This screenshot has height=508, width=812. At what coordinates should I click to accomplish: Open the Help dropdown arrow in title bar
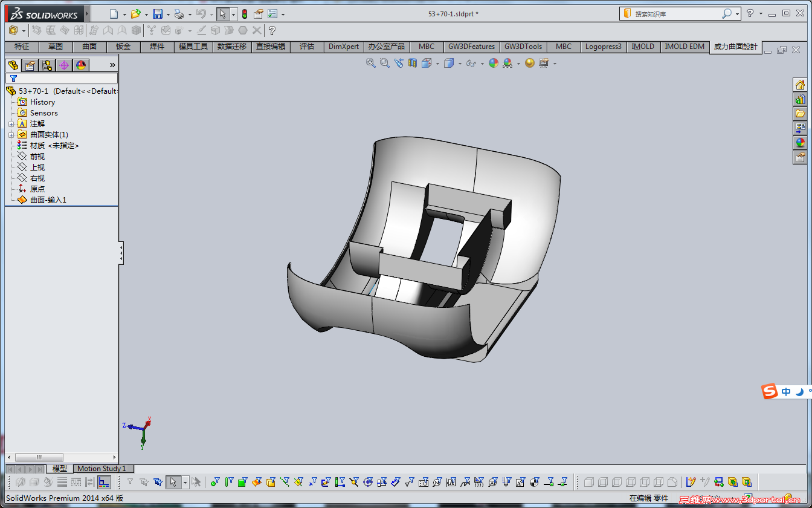(x=761, y=14)
